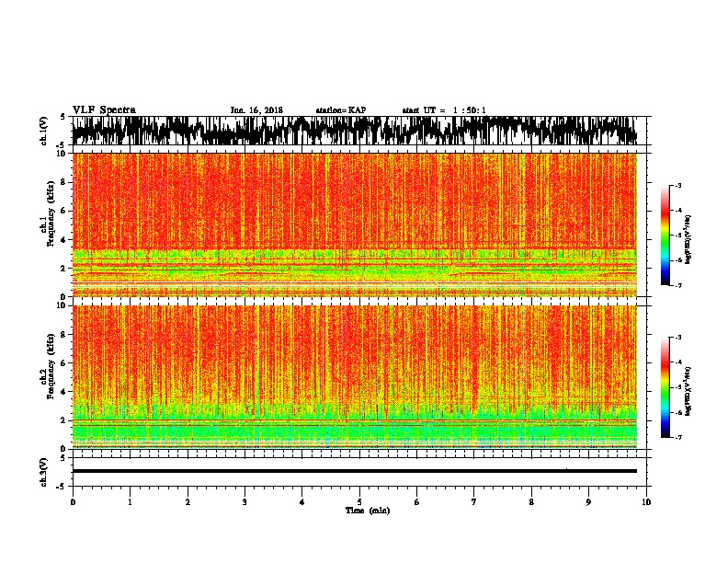Click time axis tick label "0"
Screen dimensions: 728x563
pos(73,502)
